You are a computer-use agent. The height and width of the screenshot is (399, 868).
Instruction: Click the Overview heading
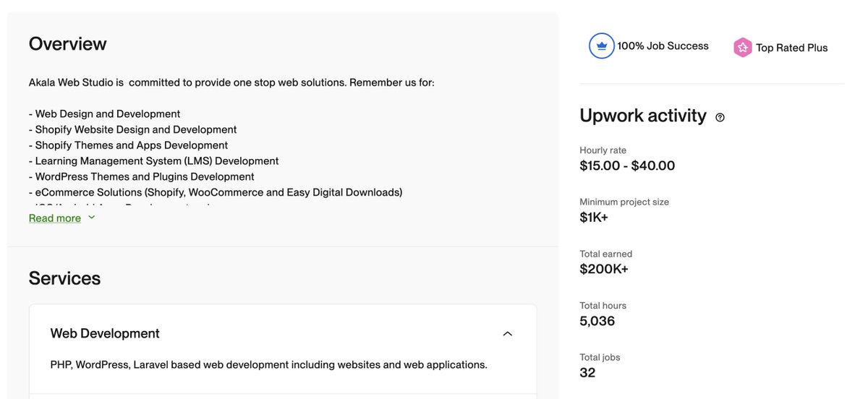pos(68,43)
